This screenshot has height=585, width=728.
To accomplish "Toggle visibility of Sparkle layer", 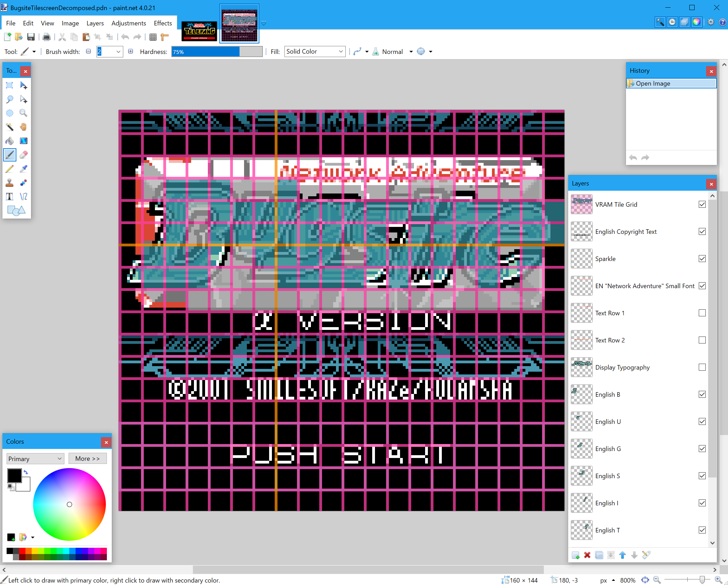I will pos(702,259).
